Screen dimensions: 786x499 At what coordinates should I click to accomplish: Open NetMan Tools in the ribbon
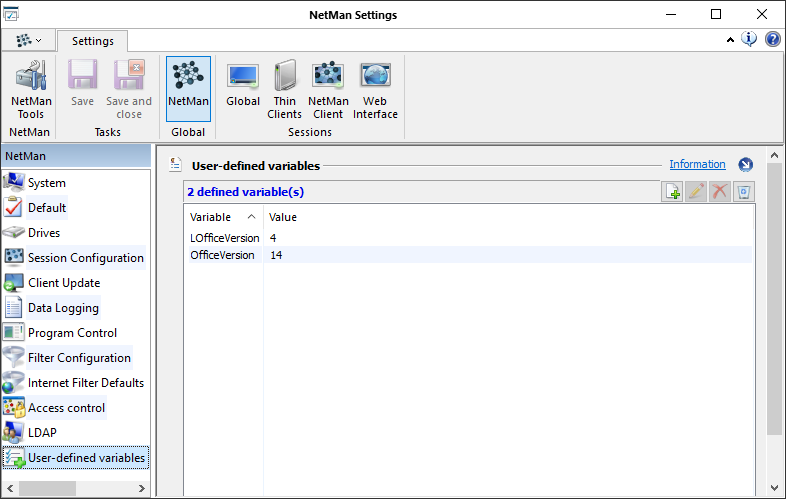30,89
